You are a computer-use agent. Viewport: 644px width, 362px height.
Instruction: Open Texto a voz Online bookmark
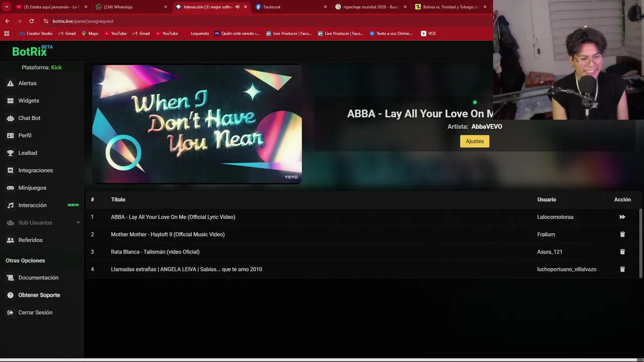pos(391,34)
